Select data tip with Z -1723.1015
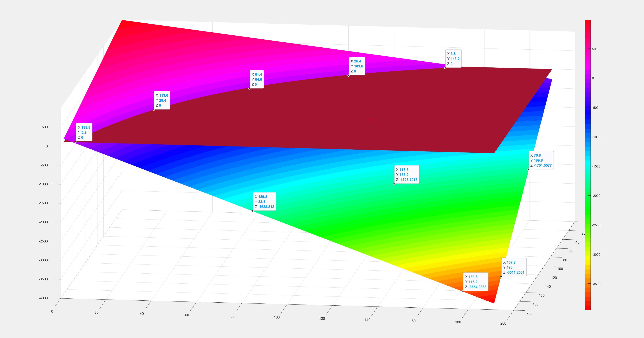Image resolution: width=644 pixels, height=338 pixels. tap(407, 174)
